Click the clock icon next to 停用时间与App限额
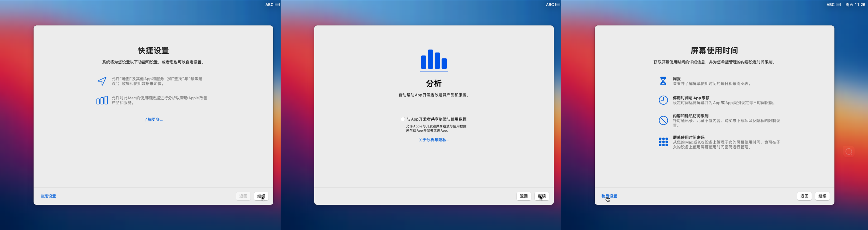 (x=663, y=100)
